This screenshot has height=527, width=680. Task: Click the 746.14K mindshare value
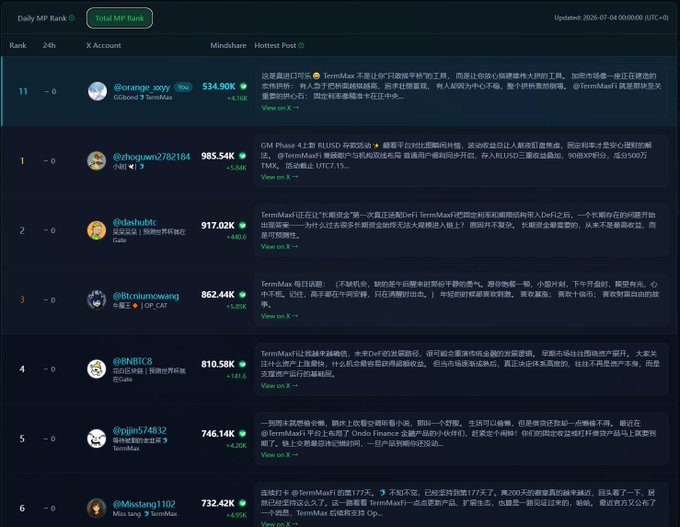[218, 433]
